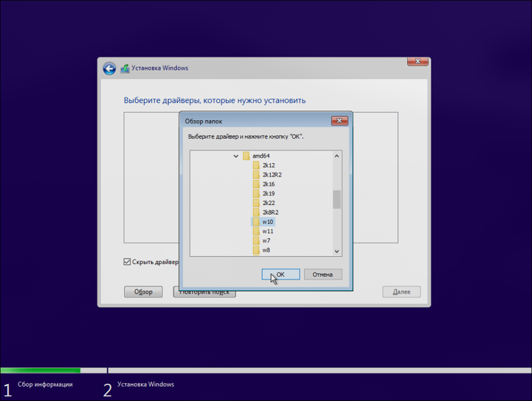Click the green setup progress bar
532x401 pixels.
click(40, 370)
